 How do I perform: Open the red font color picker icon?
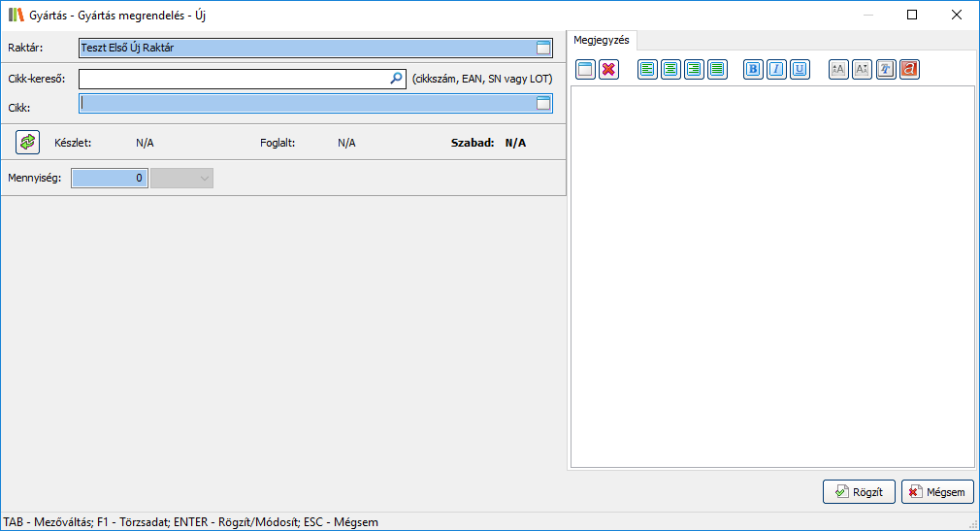coord(909,69)
